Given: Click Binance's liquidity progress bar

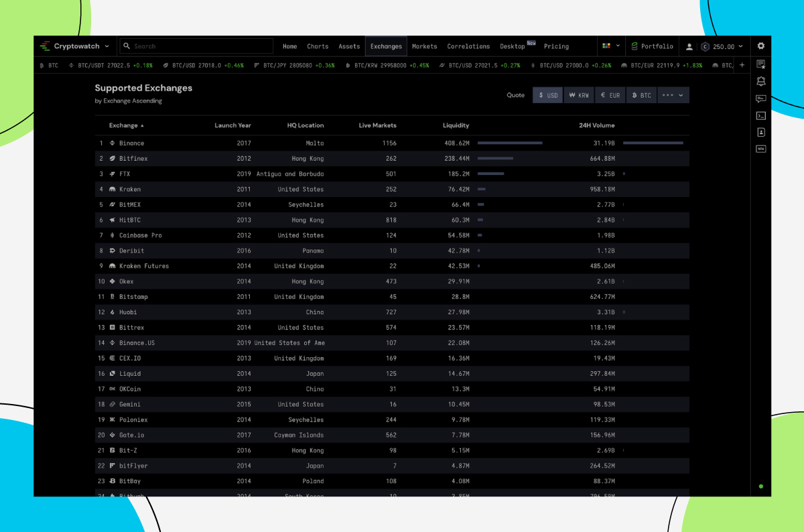Looking at the screenshot, I should (510, 143).
